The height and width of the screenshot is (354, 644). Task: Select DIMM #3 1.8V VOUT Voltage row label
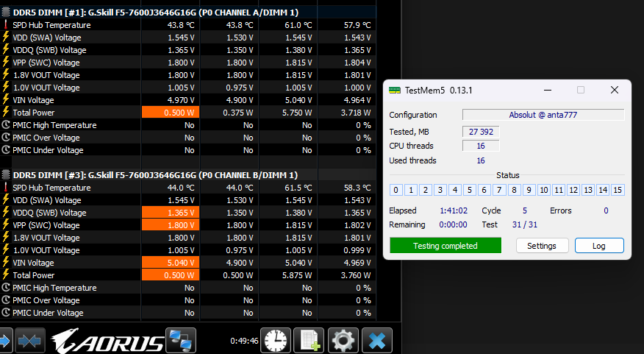(x=46, y=237)
